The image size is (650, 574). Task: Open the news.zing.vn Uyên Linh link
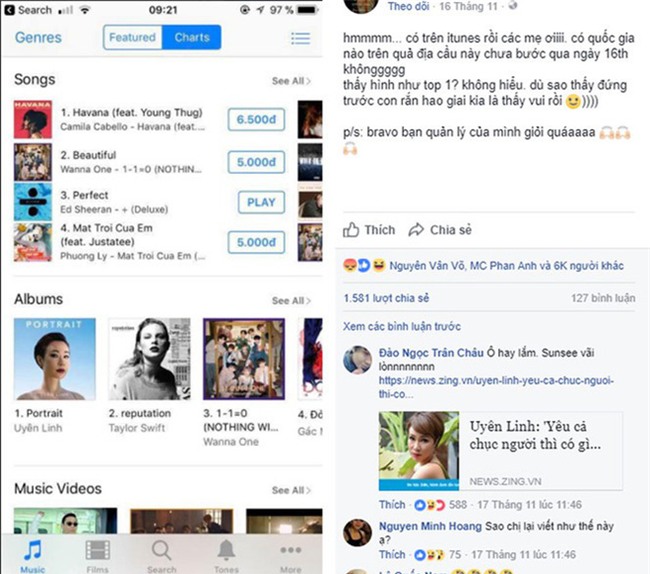[x=496, y=387]
